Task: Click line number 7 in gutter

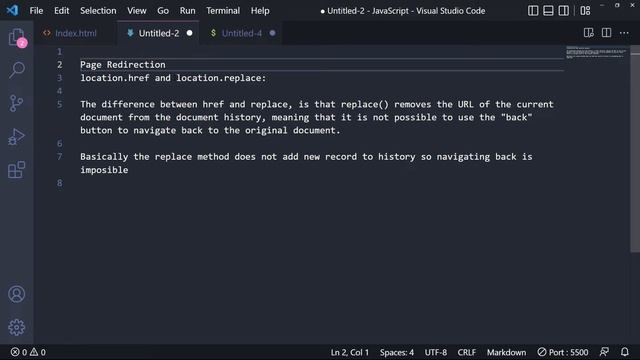Action: (x=60, y=156)
